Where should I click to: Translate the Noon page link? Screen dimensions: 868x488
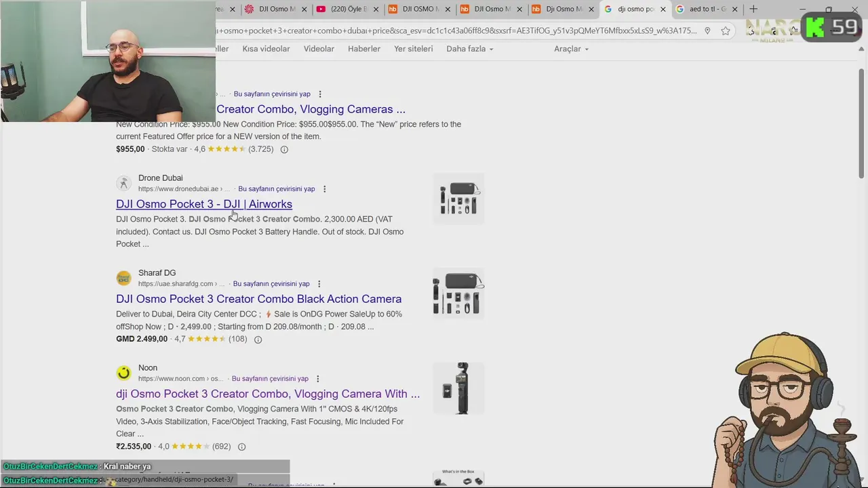point(270,379)
